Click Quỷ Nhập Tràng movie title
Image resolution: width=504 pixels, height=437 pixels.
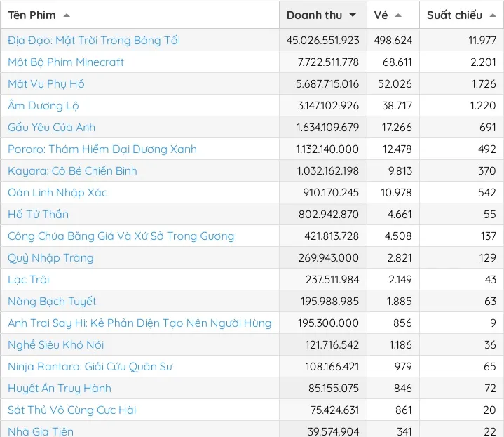[50, 257]
